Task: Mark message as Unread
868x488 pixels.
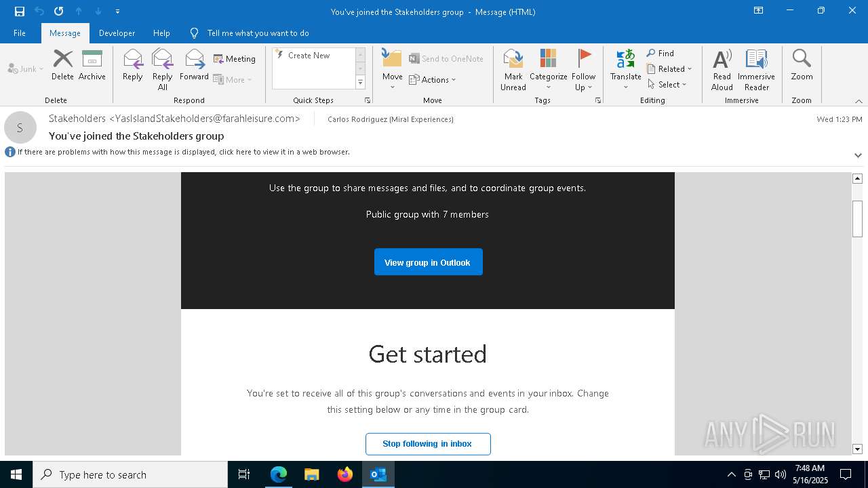Action: [513, 69]
